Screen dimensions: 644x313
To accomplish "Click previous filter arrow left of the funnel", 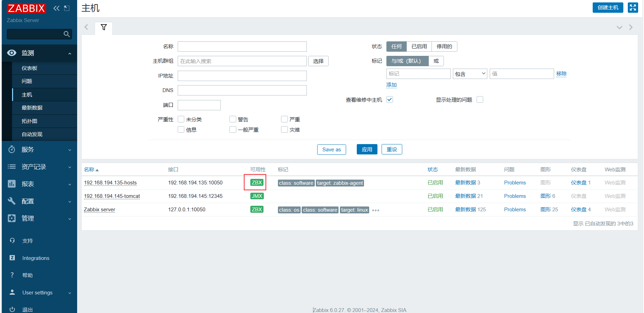I will 86,27.
